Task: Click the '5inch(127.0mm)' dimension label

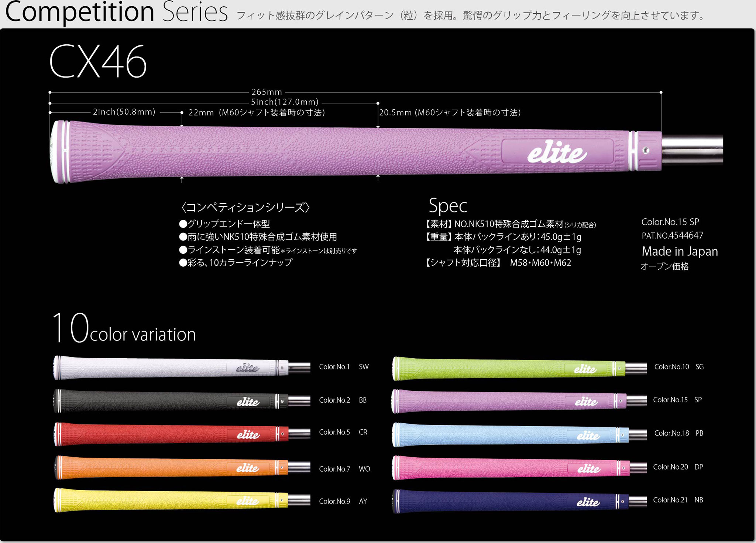Action: pyautogui.click(x=285, y=102)
